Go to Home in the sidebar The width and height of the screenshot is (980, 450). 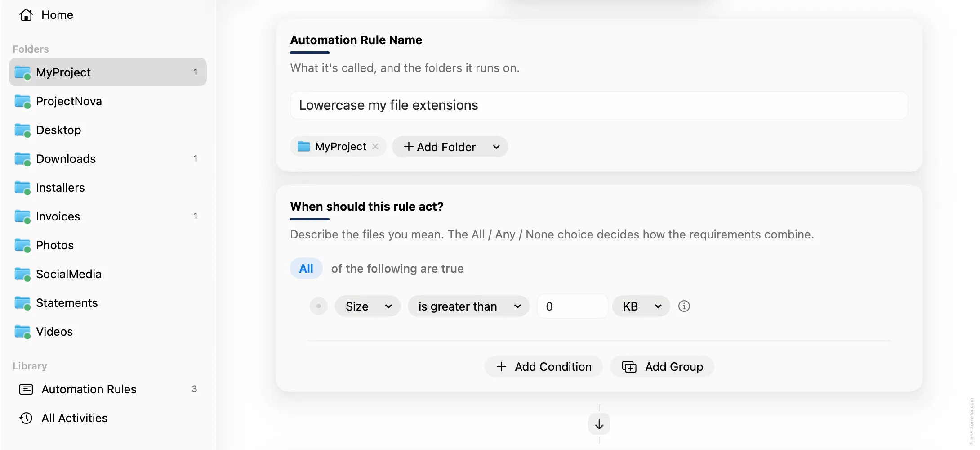click(108, 15)
